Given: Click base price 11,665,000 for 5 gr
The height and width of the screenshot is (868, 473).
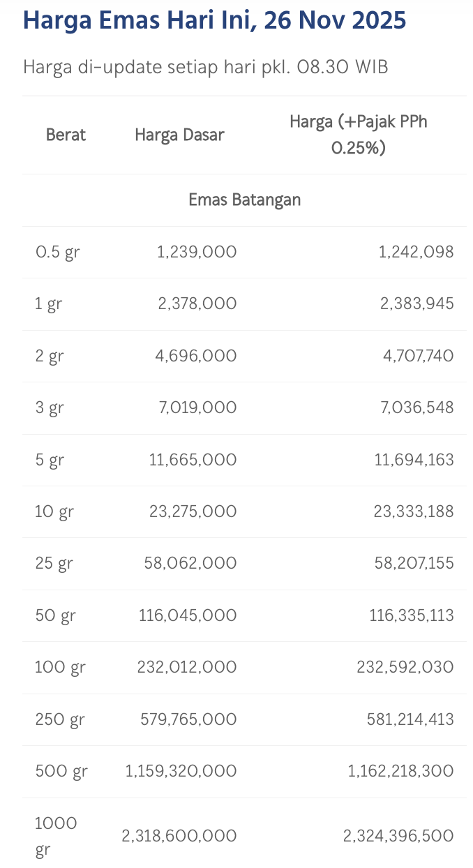Looking at the screenshot, I should 193,460.
